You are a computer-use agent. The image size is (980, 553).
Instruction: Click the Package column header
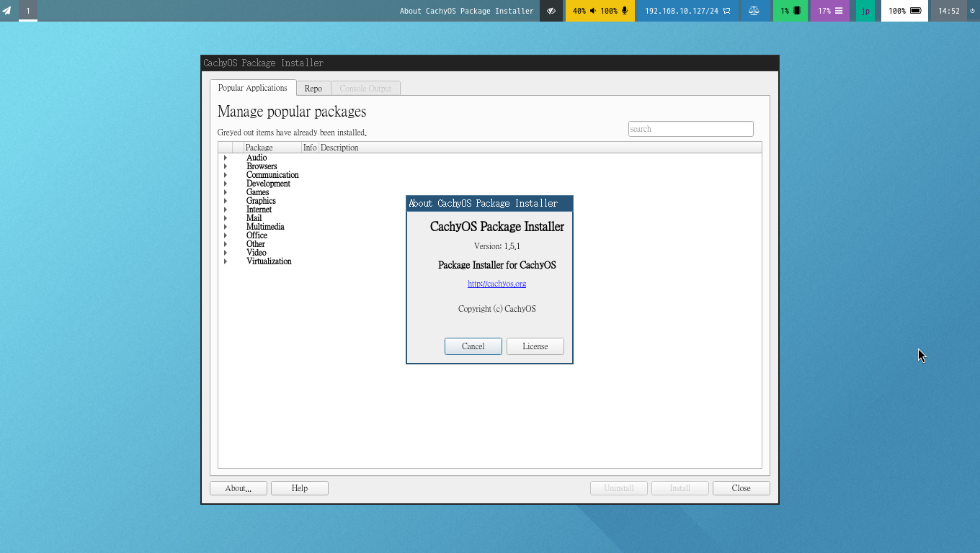tap(273, 148)
